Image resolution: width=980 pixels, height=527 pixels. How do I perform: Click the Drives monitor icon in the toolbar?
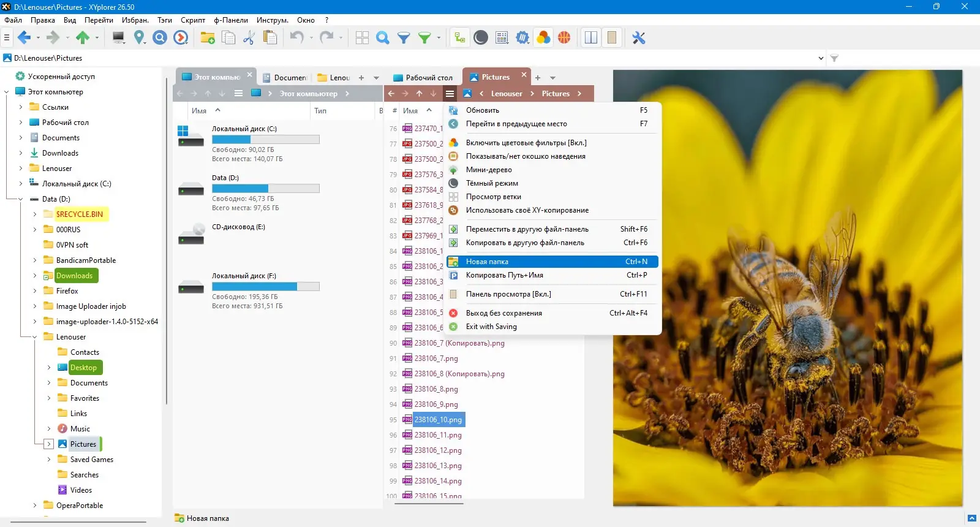119,38
